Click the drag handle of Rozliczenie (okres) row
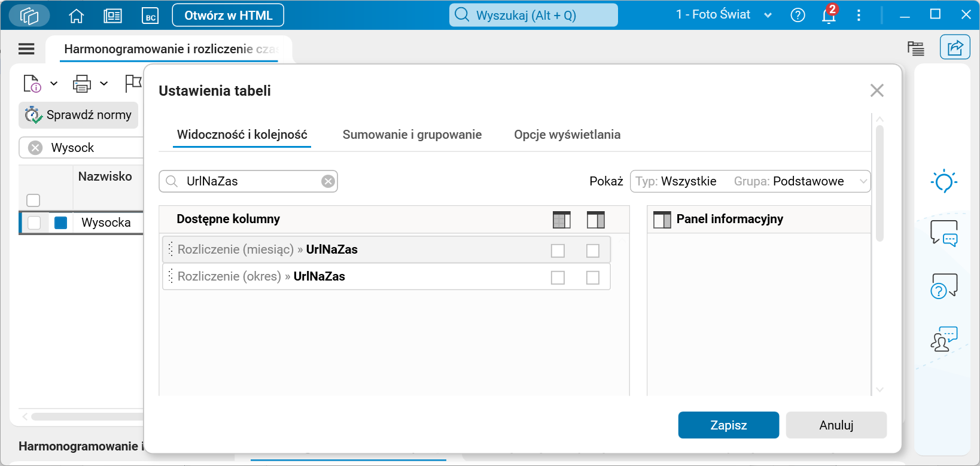980x466 pixels. [171, 276]
